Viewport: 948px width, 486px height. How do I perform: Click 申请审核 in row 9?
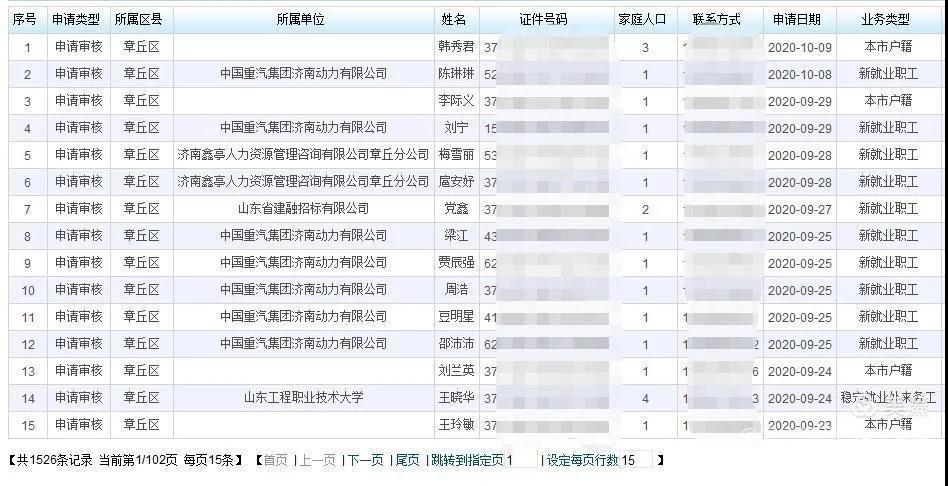coord(79,262)
